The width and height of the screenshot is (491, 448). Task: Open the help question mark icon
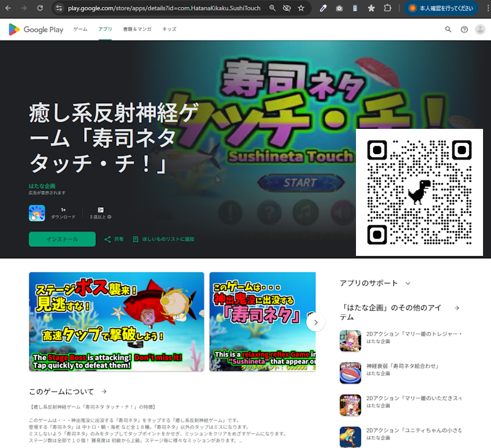coord(464,29)
